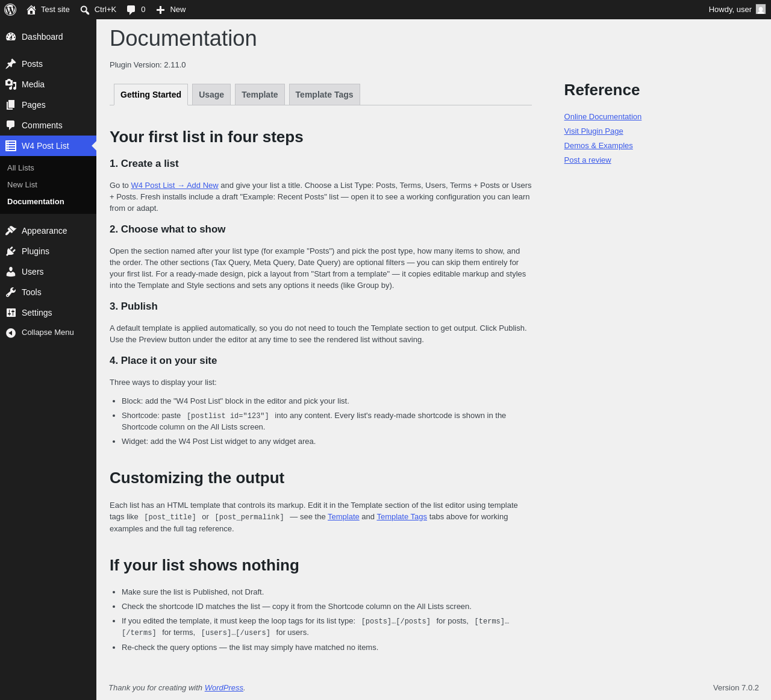Click the Plugins plug icon
This screenshot has height=700, width=771.
pos(11,251)
